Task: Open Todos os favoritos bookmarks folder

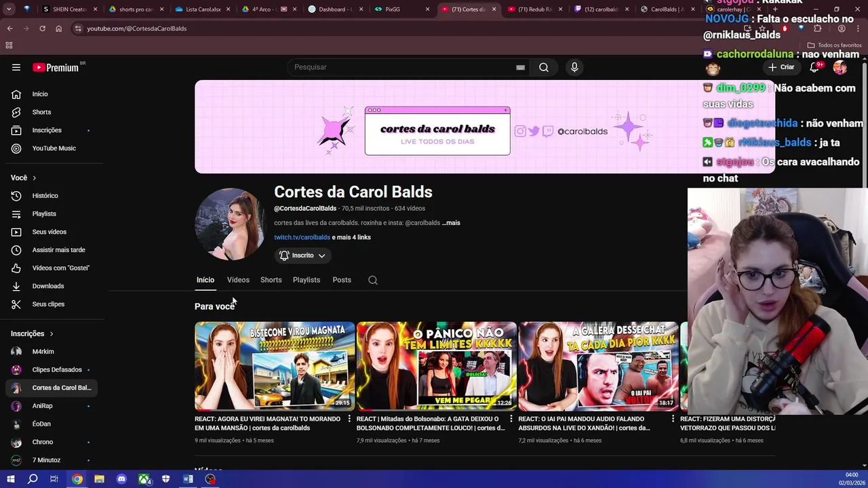Action: (834, 45)
